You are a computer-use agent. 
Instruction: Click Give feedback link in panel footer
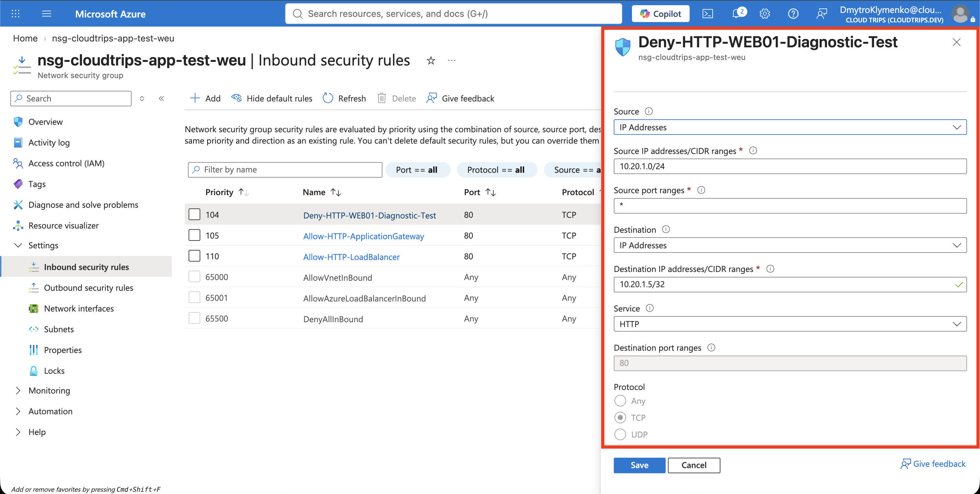point(933,464)
